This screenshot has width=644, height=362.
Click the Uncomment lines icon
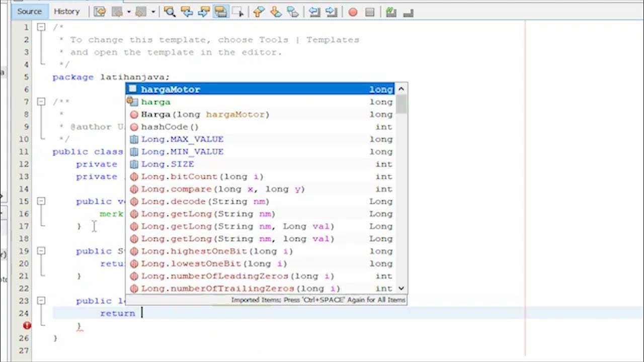[408, 12]
